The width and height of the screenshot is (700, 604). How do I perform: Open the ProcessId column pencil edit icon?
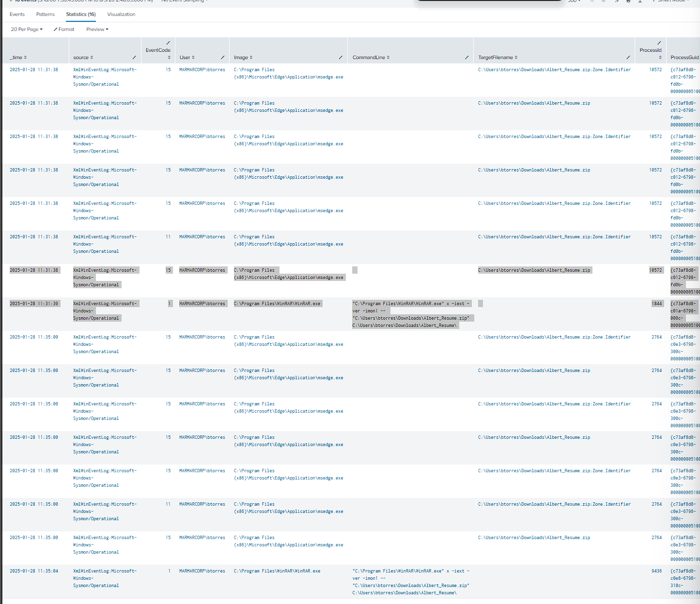[659, 43]
